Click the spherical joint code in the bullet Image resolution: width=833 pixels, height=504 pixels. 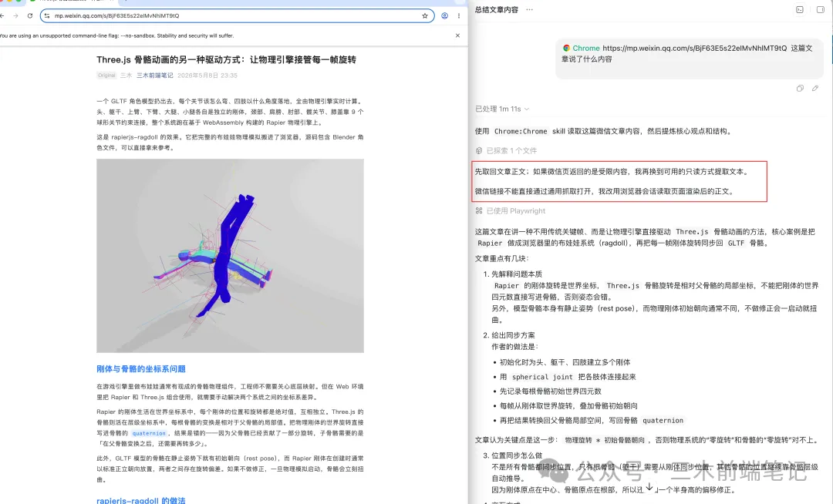click(542, 377)
